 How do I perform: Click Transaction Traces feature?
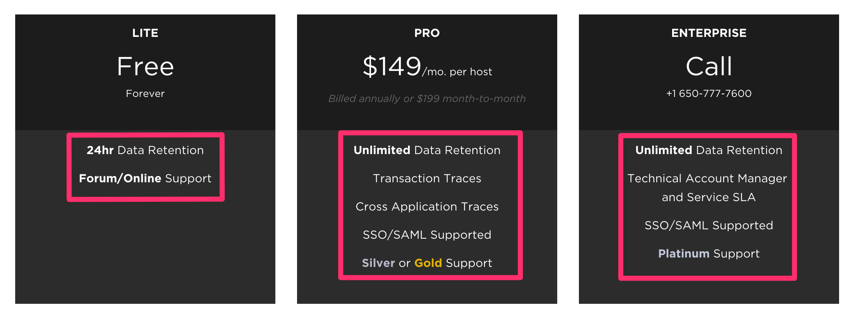pos(427,178)
